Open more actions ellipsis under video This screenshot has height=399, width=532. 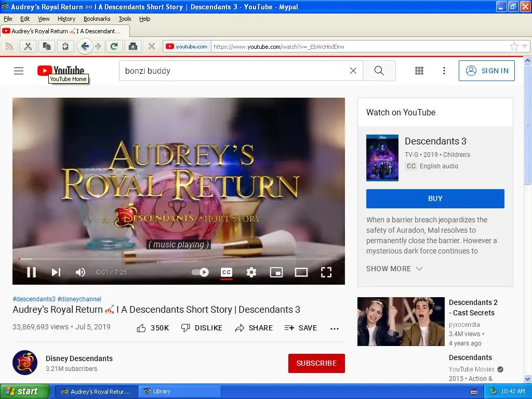click(335, 328)
